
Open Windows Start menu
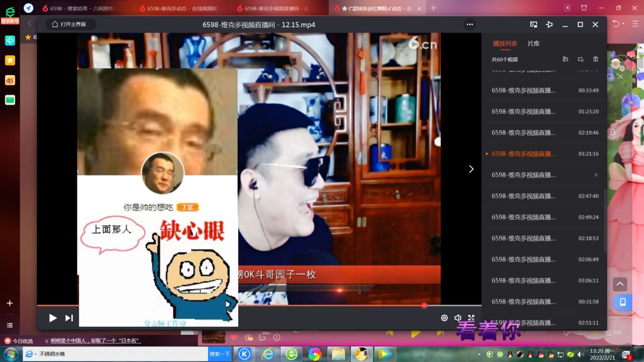(11, 354)
